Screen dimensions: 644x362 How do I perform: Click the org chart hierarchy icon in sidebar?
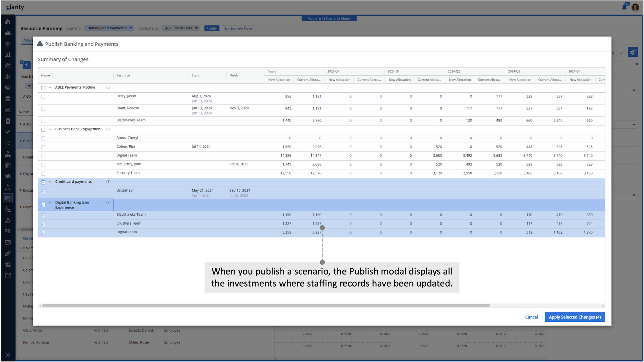pyautogui.click(x=8, y=154)
